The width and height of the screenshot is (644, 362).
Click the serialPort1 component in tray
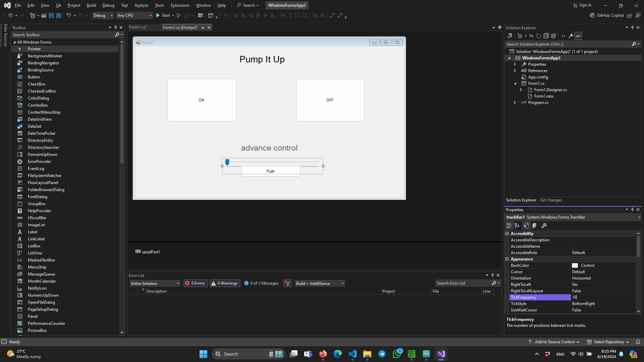[148, 252]
